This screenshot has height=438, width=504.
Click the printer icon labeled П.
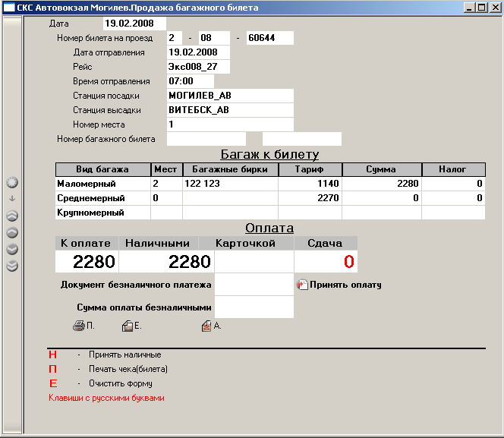79,326
